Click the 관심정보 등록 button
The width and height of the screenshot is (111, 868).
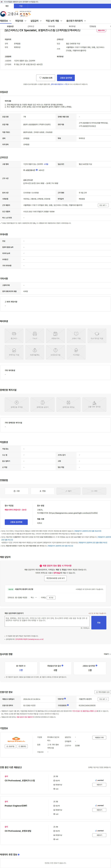point(46,78)
